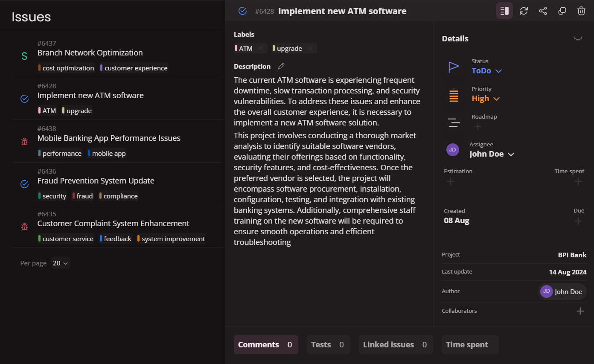
Task: Click the bug icon of Customer Complaint System Enhancement
Action: pos(24,227)
